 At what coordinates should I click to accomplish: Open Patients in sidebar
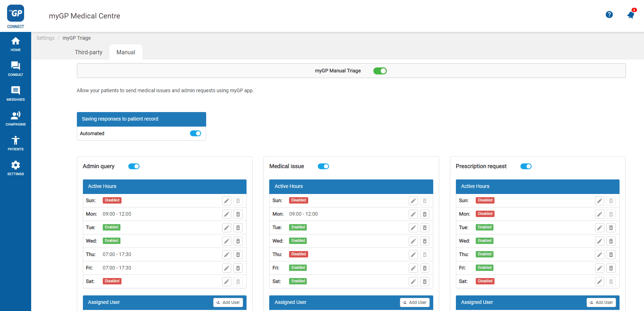click(16, 144)
